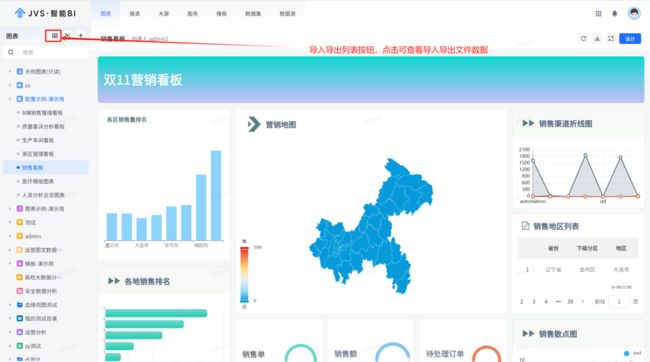Open the notification bell
The height and width of the screenshot is (362, 650).
(x=615, y=13)
